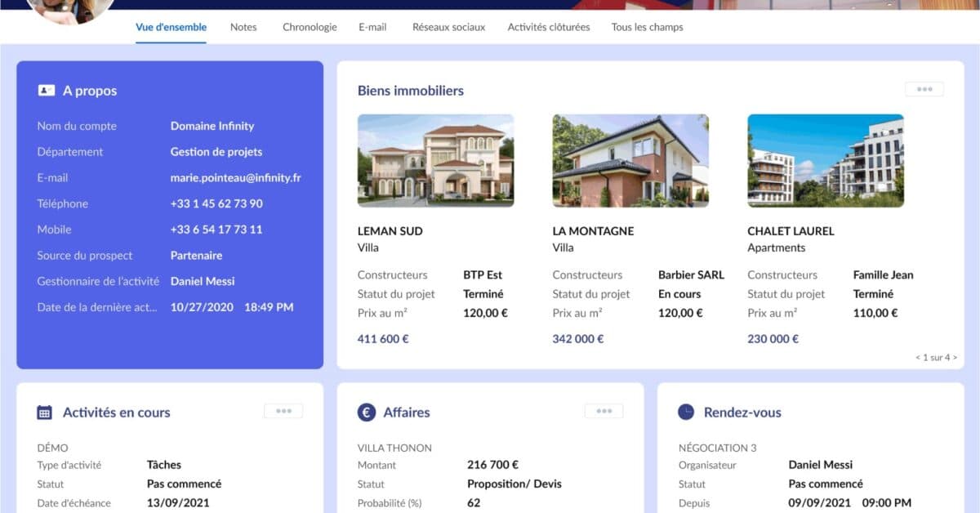Open the Activités clôturées tab

click(x=549, y=27)
